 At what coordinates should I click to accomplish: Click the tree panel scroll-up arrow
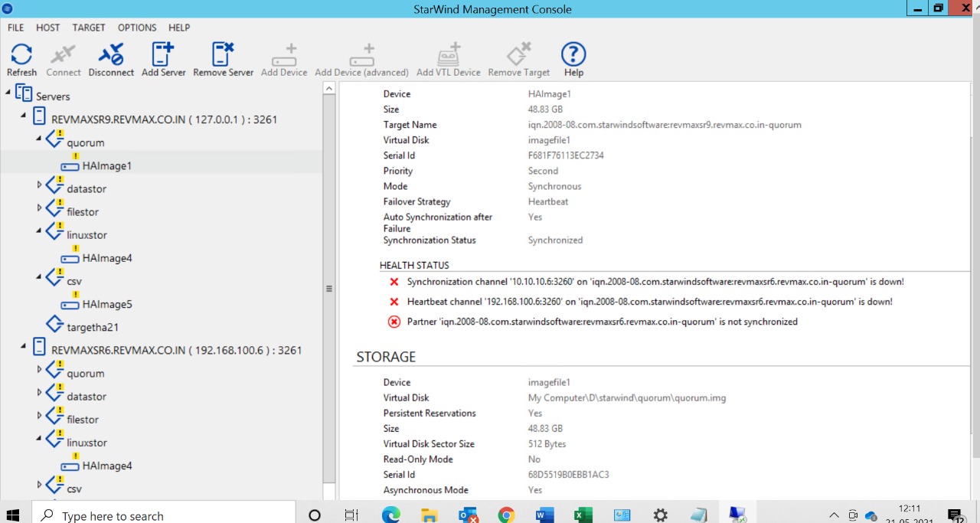(329, 89)
